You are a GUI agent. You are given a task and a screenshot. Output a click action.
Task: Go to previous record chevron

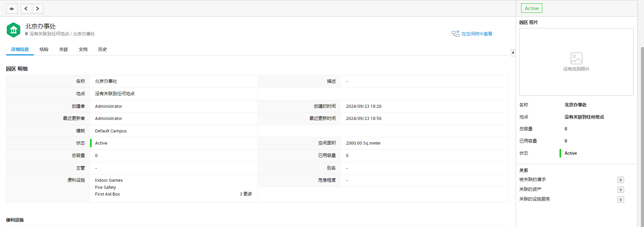click(x=26, y=9)
